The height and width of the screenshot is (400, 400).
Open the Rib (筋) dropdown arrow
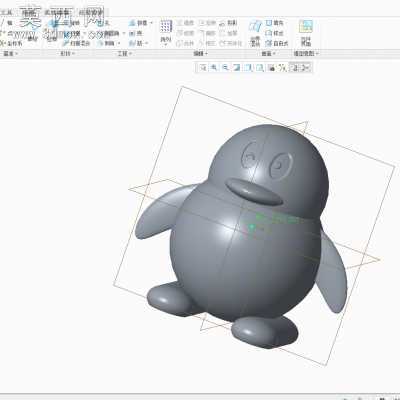(x=147, y=43)
